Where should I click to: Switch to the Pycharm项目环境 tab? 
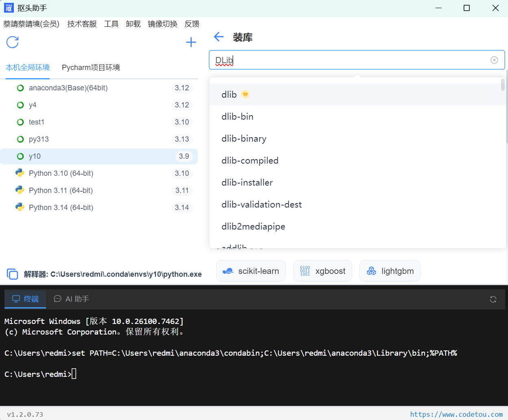pos(90,68)
